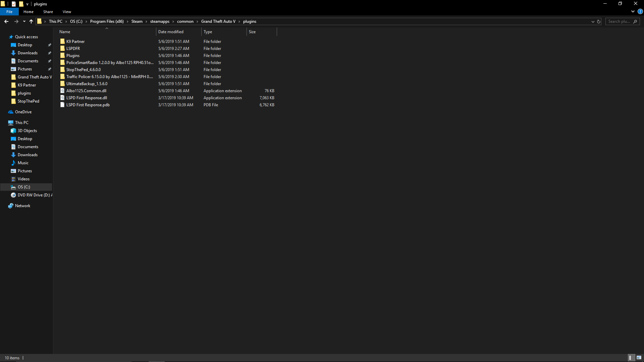This screenshot has width=644, height=362.
Task: Select the Albo1125.Common.dll file icon
Action: tap(62, 91)
